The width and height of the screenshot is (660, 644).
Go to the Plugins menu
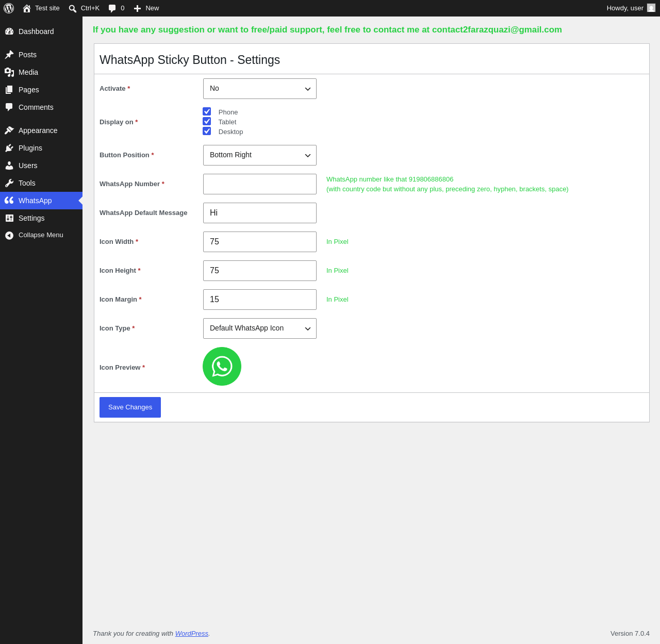[41, 148]
